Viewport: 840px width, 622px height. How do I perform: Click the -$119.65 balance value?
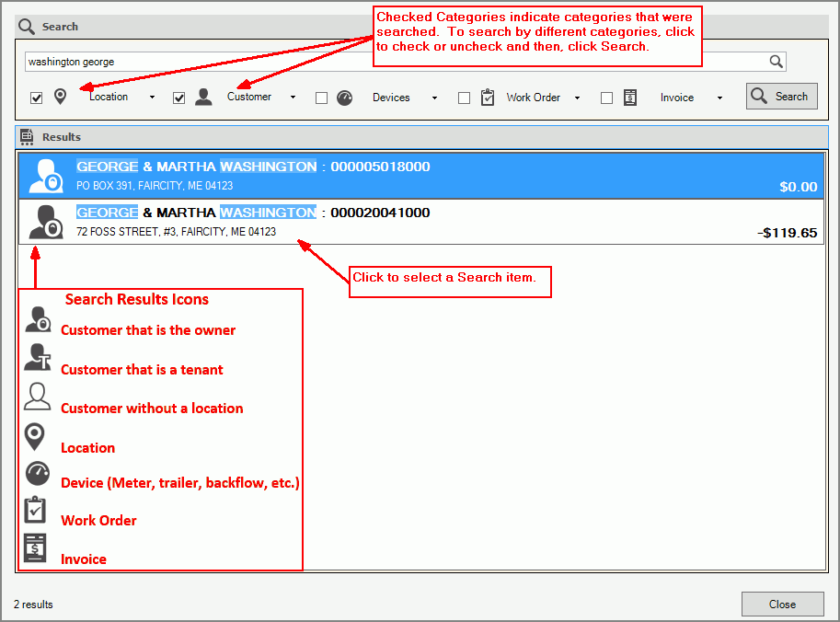point(787,233)
